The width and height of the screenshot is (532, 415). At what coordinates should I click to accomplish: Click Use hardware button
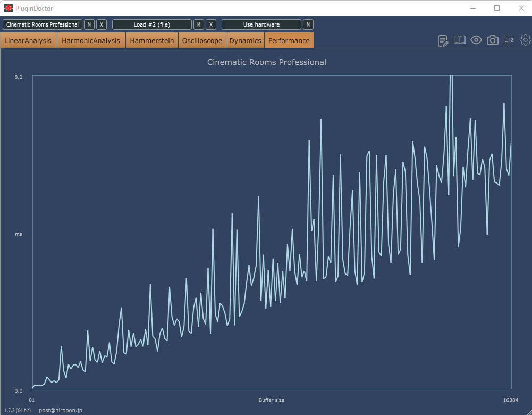point(261,24)
